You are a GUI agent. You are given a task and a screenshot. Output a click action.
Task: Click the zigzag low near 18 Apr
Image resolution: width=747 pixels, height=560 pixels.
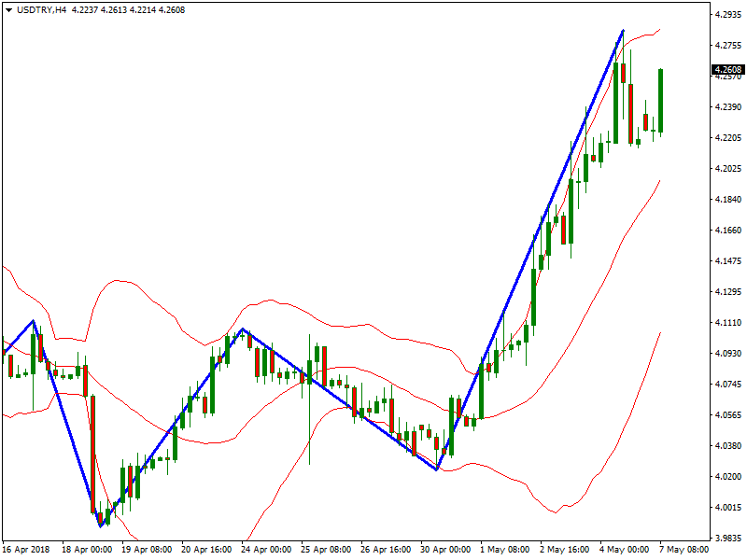[x=100, y=526]
